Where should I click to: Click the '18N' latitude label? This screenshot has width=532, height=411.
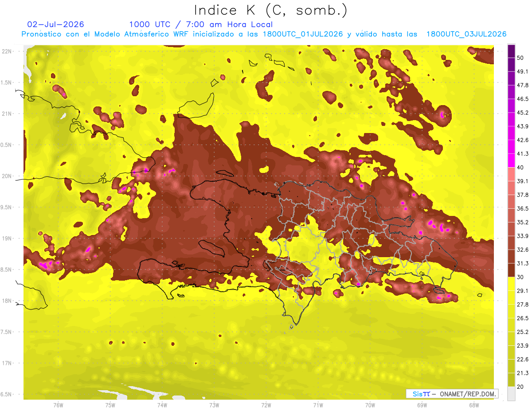pos(7,301)
